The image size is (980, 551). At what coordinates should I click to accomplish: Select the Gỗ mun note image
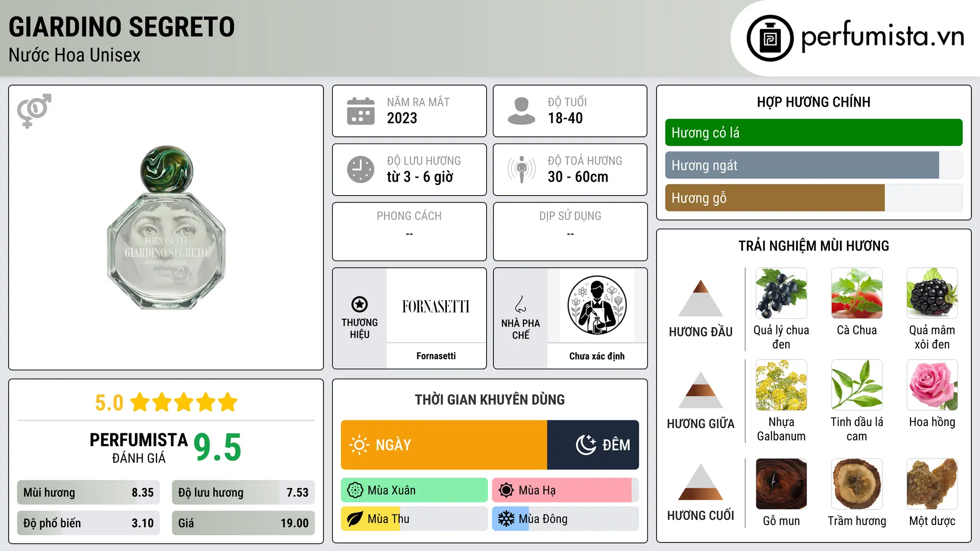[x=781, y=484]
